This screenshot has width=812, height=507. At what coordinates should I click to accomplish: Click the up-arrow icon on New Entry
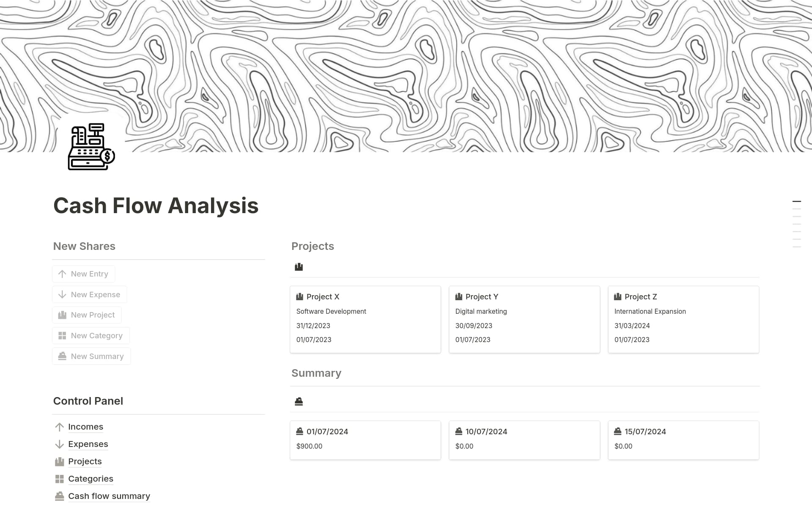pos(62,274)
